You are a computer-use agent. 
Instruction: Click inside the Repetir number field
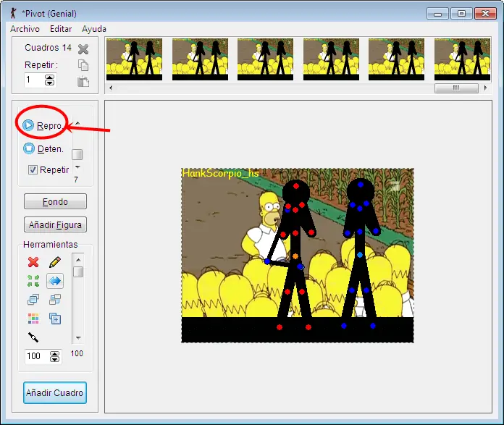tap(34, 80)
